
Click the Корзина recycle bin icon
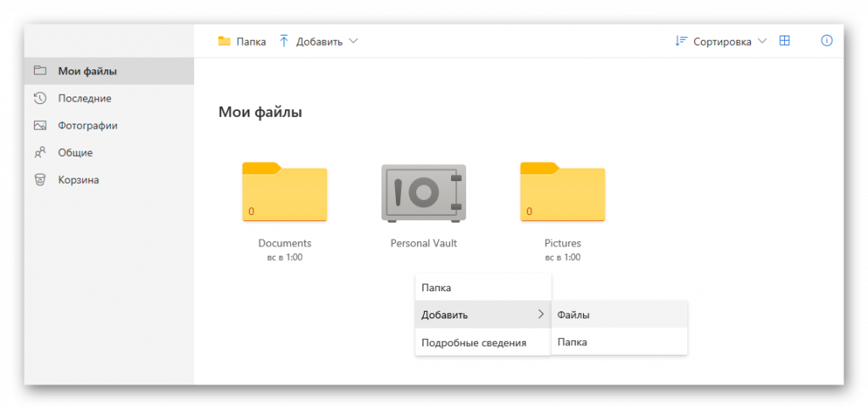(x=40, y=180)
